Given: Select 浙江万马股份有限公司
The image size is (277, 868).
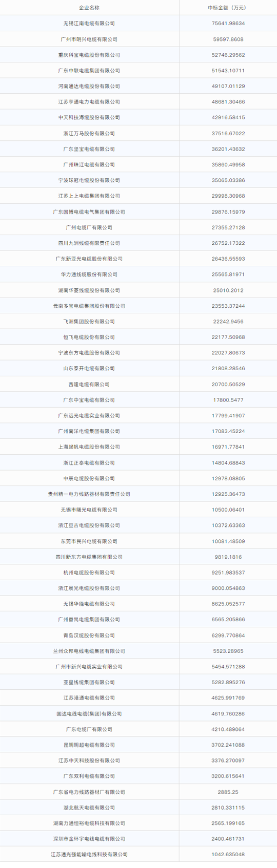Looking at the screenshot, I should tap(89, 133).
